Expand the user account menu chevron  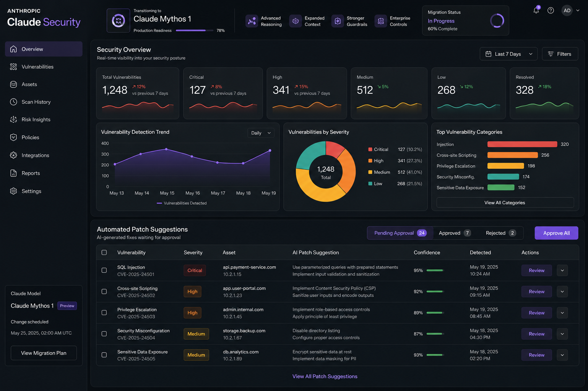[578, 10]
